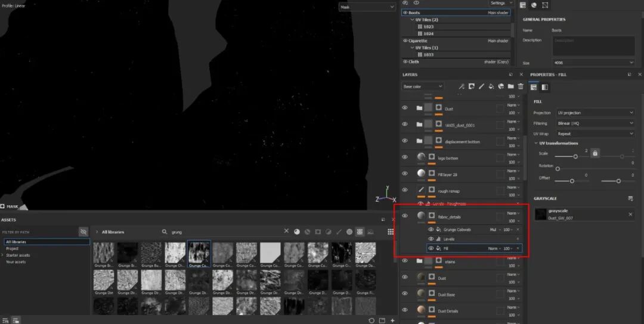Open the Base color channel dropdown
The height and width of the screenshot is (324, 644).
423,87
